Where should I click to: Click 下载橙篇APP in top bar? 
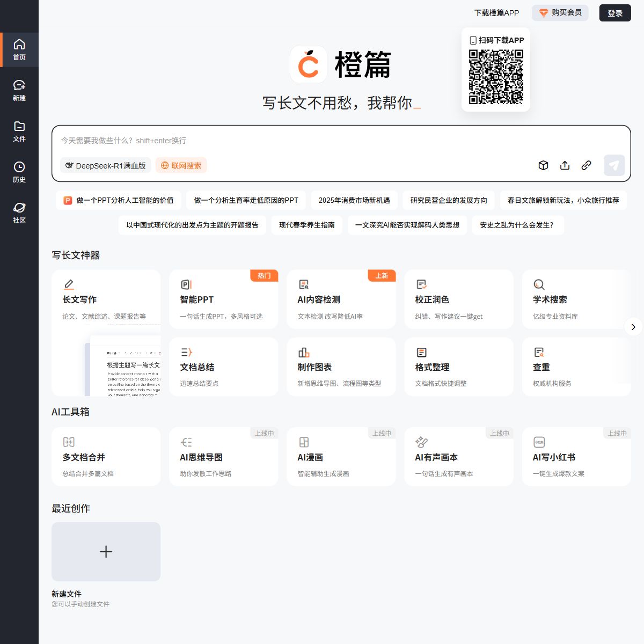[x=496, y=13]
